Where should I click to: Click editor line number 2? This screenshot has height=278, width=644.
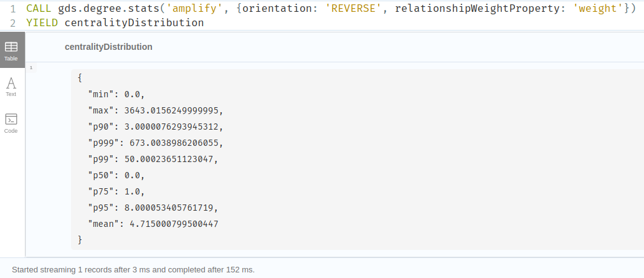point(13,23)
